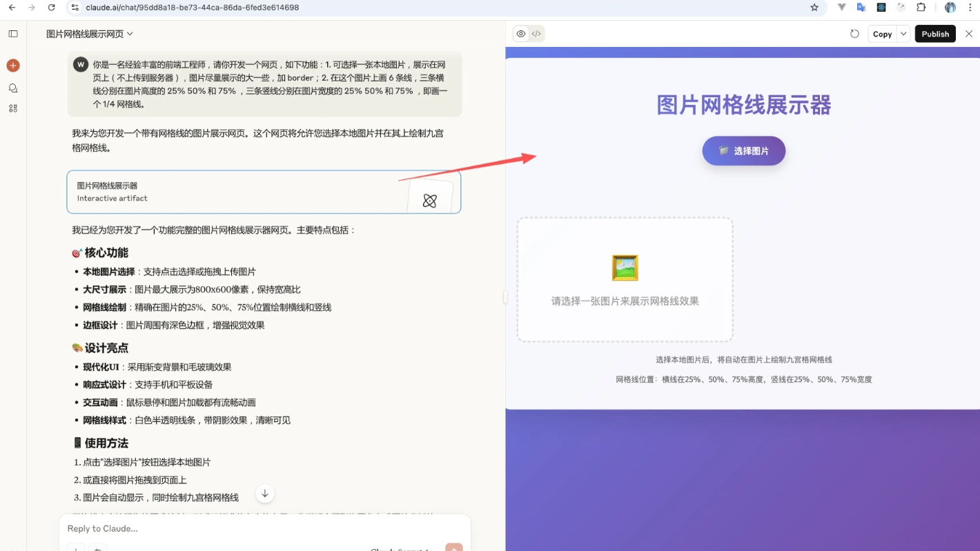Viewport: 980px width, 551px height.
Task: Click the 选择图片 button in preview
Action: [x=744, y=151]
